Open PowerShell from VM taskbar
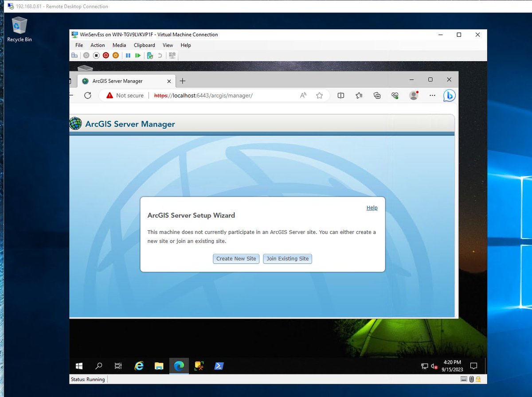The width and height of the screenshot is (532, 397). [x=219, y=366]
